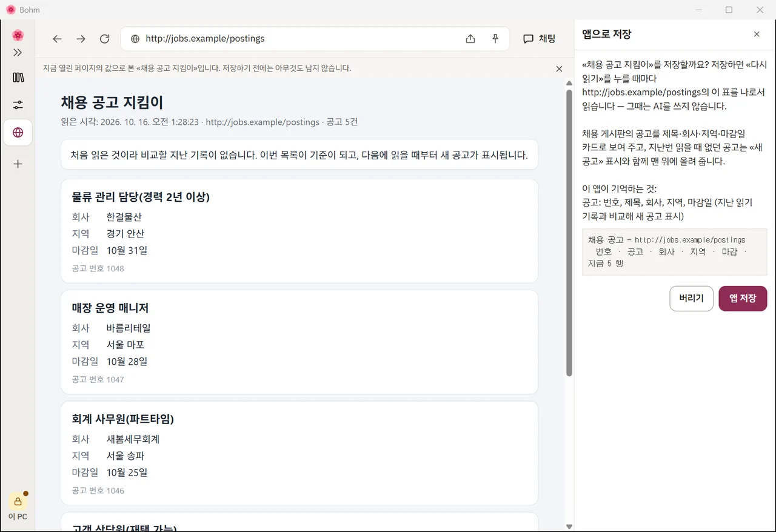The image size is (776, 532).
Task: Reload the page with the refresh icon
Action: (104, 39)
